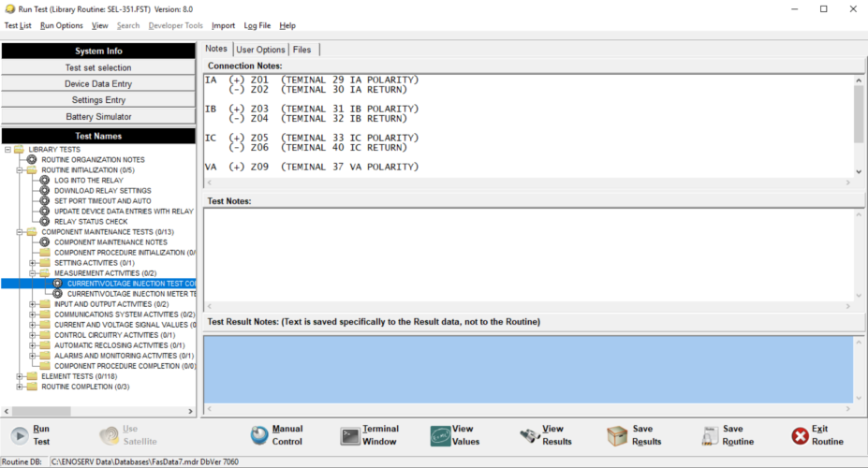
Task: Expand the Routine Completion node
Action: [21, 387]
